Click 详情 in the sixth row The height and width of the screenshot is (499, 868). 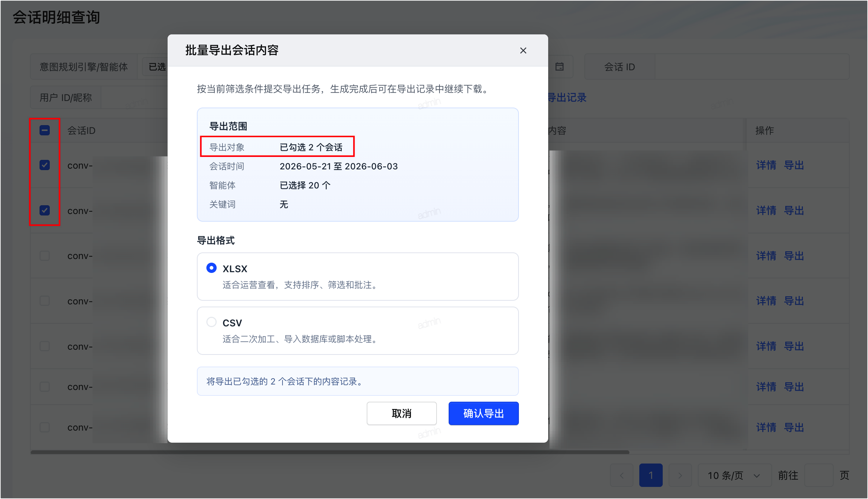coord(766,387)
